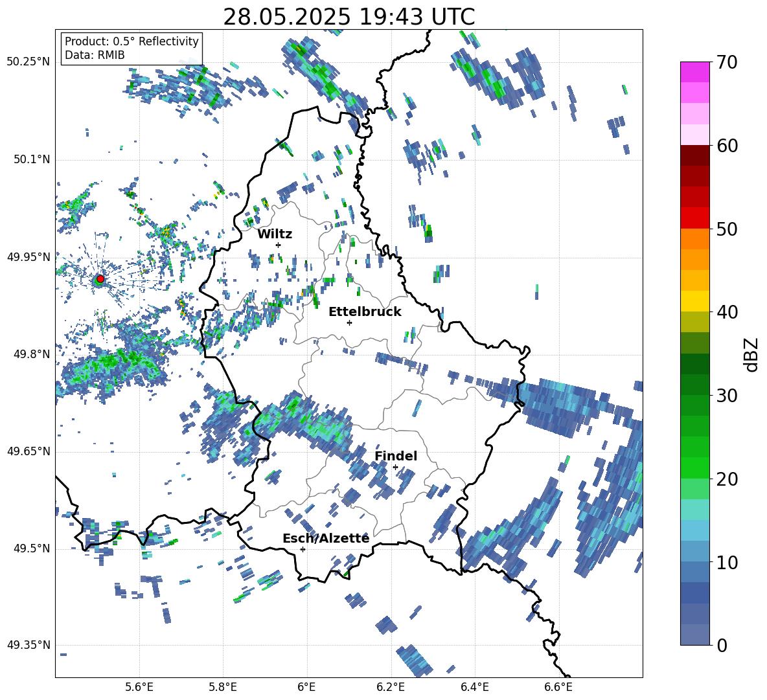This screenshot has height=700, width=767.
Task: Click the 49.5°N latitude label
Action: tap(31, 548)
